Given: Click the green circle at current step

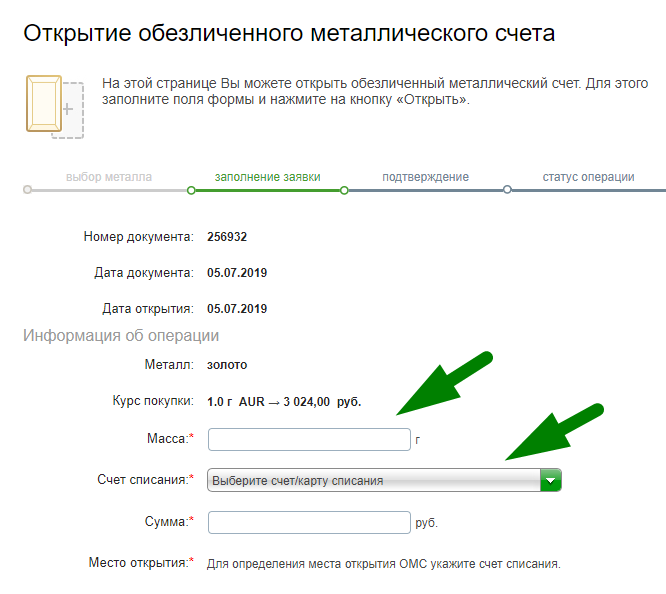Looking at the screenshot, I should coord(191,189).
